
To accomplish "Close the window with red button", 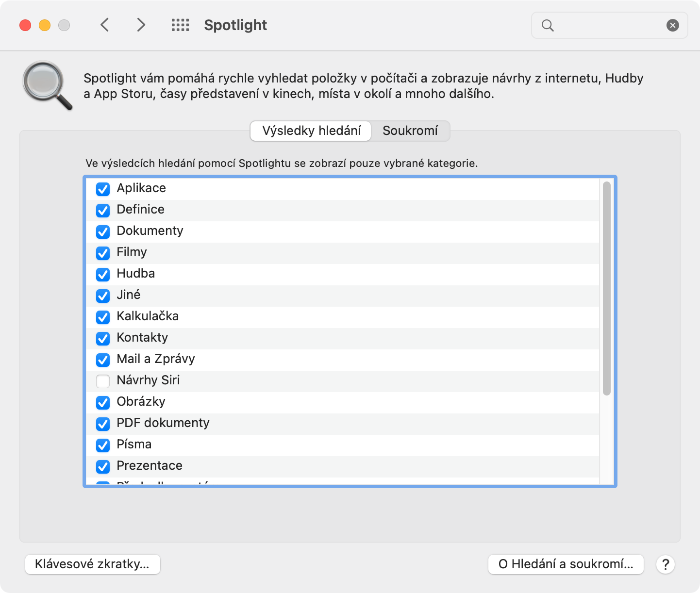I will (25, 25).
